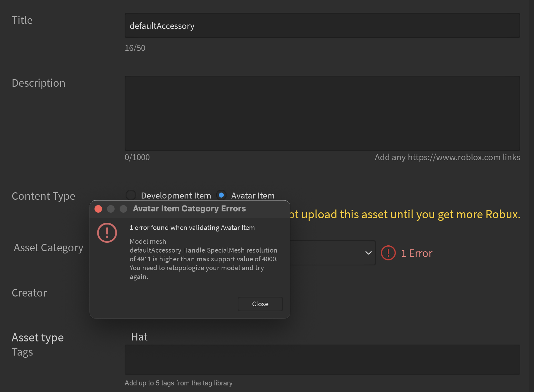Image resolution: width=534 pixels, height=392 pixels.
Task: Click the yellow dot on the error dialog titlebar
Action: (111, 209)
